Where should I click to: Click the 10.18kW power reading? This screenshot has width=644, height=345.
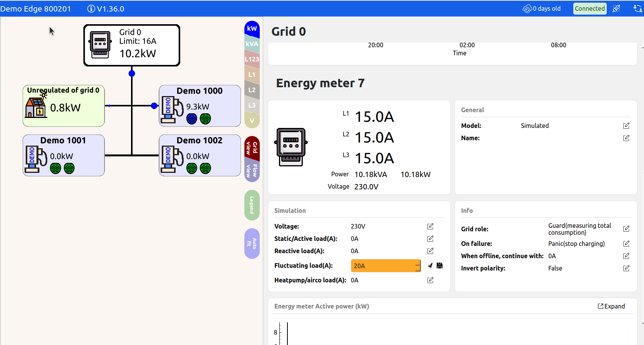415,174
